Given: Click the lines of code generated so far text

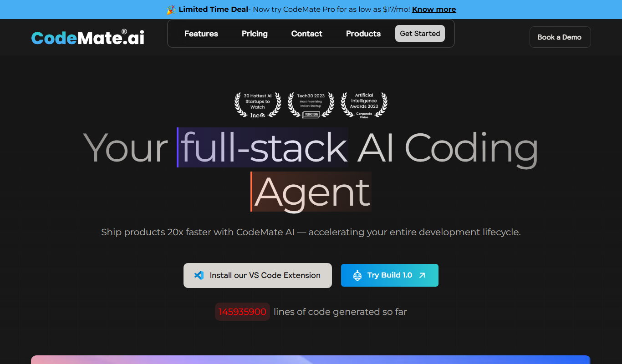Looking at the screenshot, I should click(340, 312).
